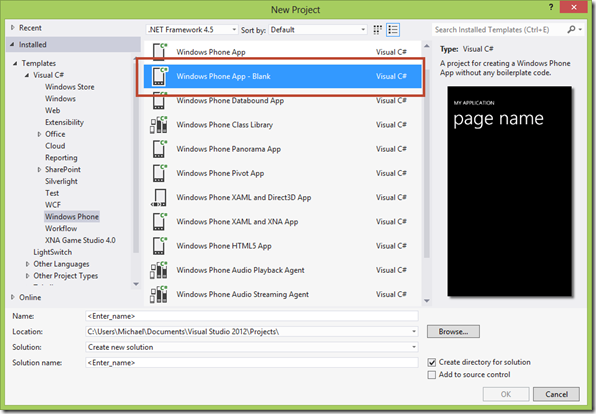This screenshot has height=414, width=596.
Task: Click the Browse... button
Action: coord(453,332)
